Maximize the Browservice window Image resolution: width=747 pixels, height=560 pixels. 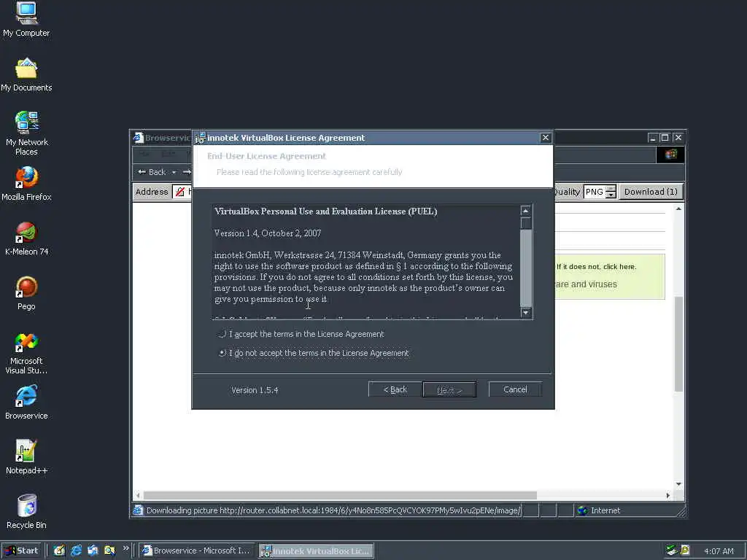pos(665,138)
